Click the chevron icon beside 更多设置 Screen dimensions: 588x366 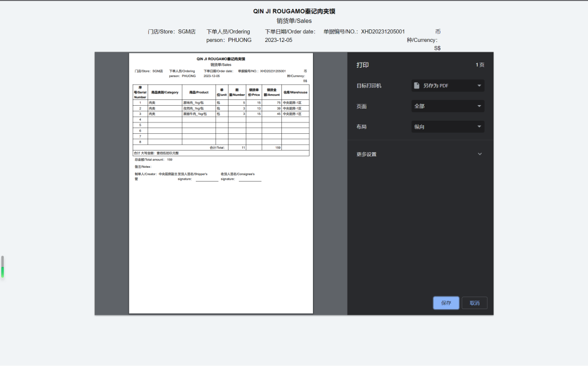[x=480, y=154]
